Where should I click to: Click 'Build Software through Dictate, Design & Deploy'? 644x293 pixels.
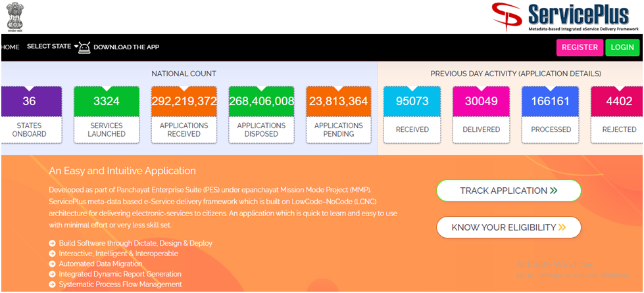pos(136,243)
